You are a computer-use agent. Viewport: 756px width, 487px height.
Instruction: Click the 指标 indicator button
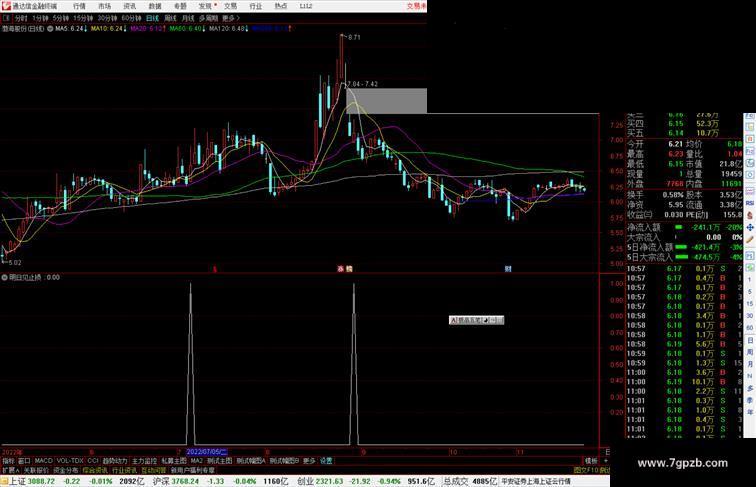(x=8, y=461)
